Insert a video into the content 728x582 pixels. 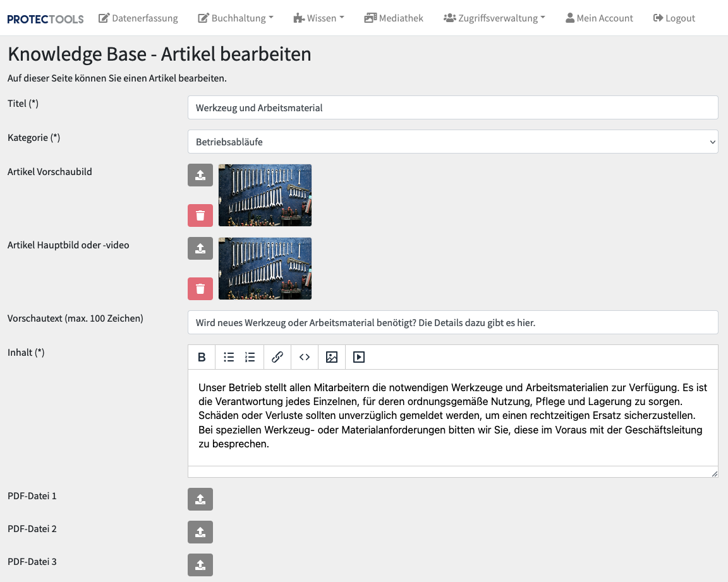click(x=359, y=357)
